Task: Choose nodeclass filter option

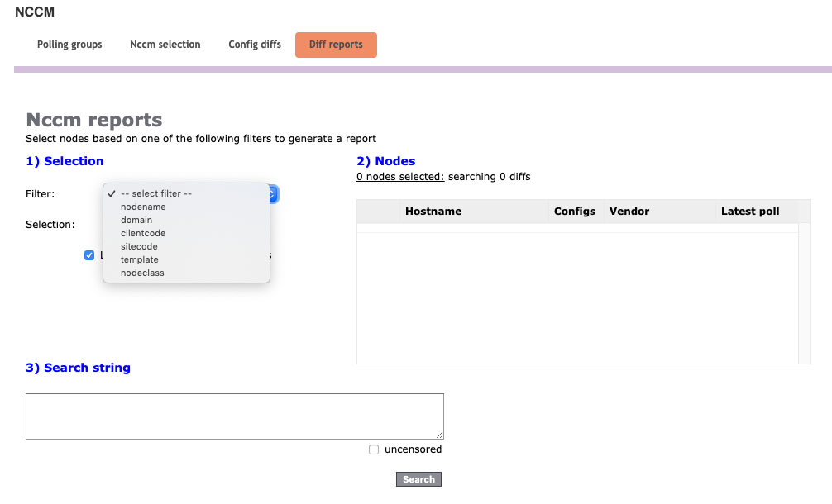Action: pyautogui.click(x=142, y=273)
